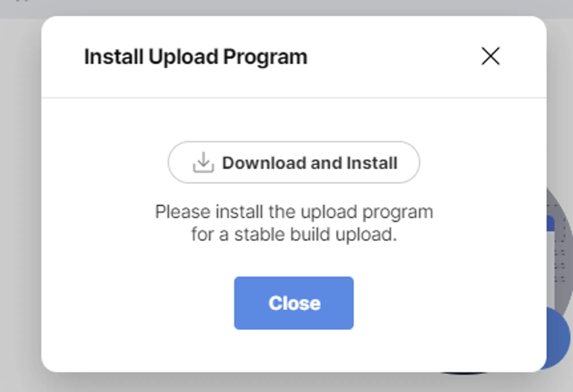Dismiss the Install Upload Program dialog via X
Viewport: 573px width, 392px height.
(x=490, y=56)
